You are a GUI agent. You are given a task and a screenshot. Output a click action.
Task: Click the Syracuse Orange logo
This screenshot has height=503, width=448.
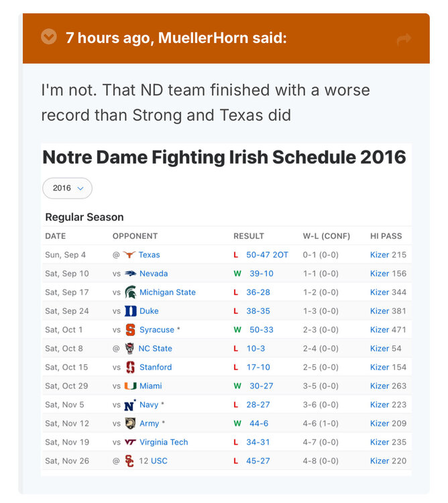click(x=130, y=330)
